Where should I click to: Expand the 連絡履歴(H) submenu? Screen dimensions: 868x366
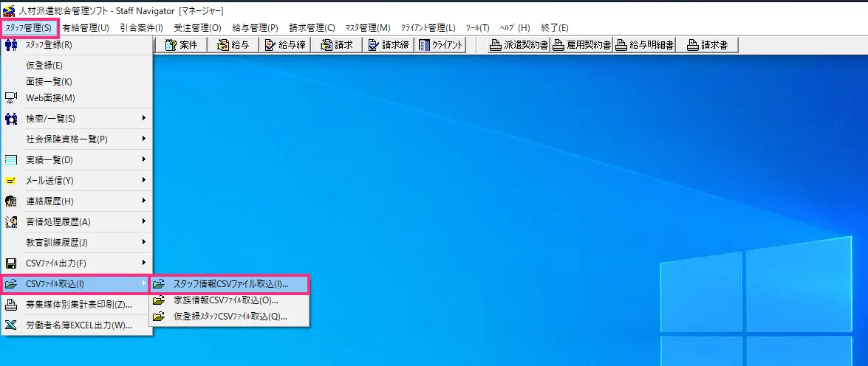click(76, 201)
